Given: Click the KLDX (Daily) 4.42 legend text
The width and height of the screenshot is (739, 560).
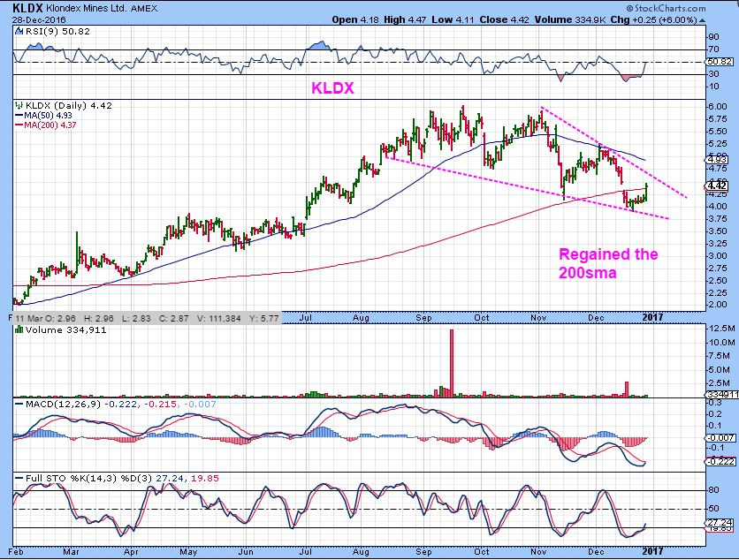Looking at the screenshot, I should [68, 105].
